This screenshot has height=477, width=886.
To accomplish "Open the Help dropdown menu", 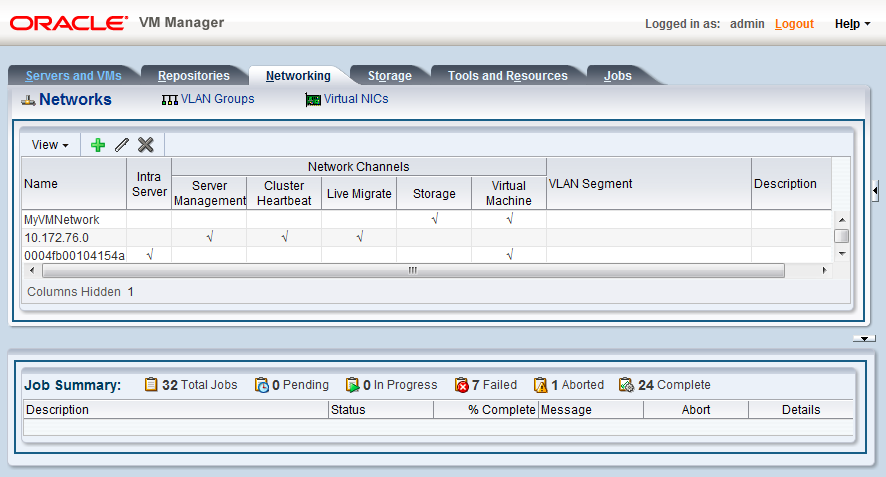I will (852, 24).
